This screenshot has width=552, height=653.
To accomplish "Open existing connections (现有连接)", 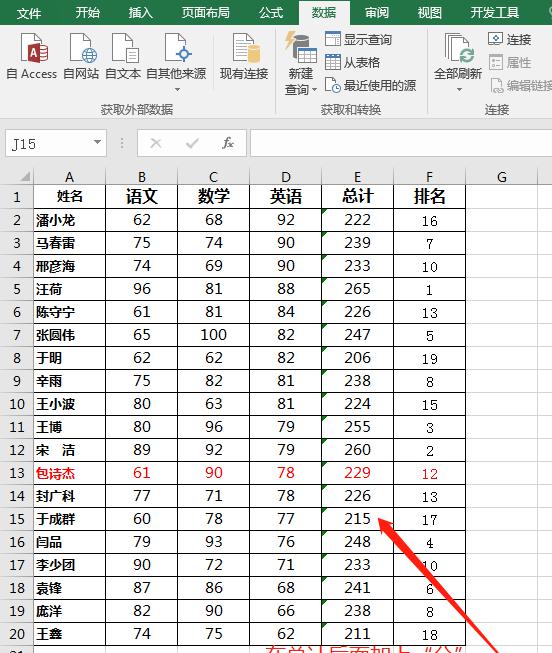I will [x=244, y=57].
